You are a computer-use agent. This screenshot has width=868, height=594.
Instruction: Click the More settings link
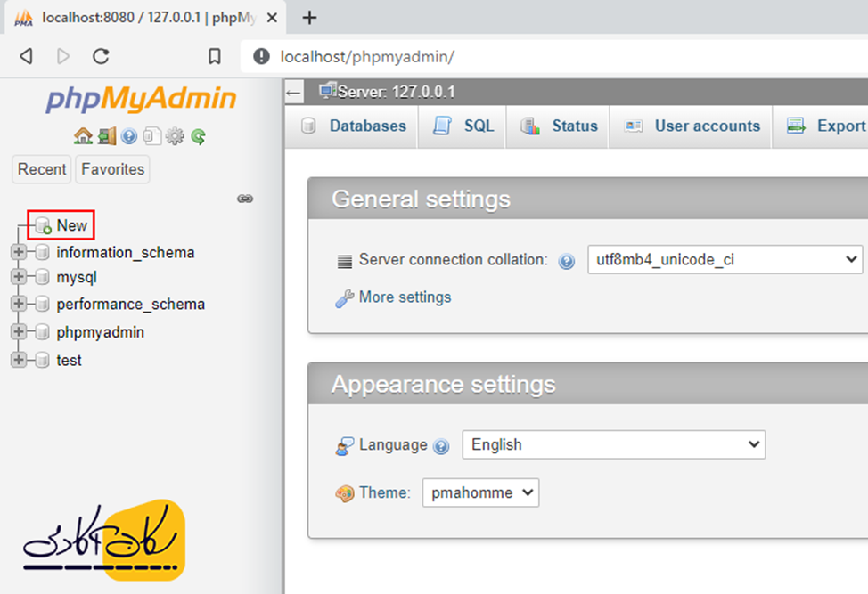click(405, 297)
